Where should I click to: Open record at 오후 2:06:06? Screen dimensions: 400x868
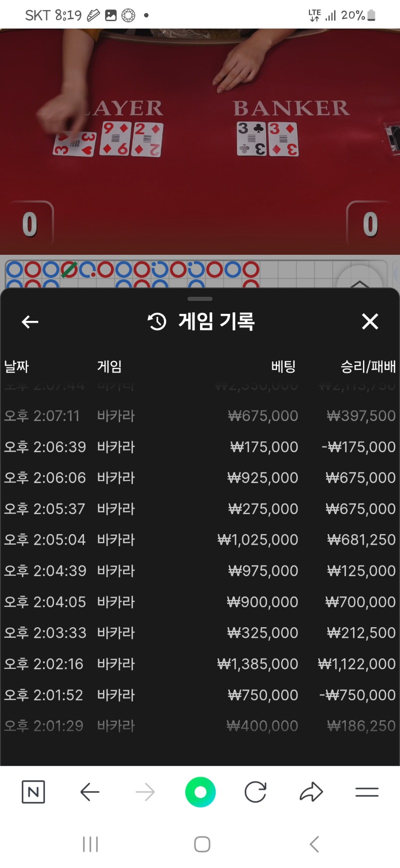point(200,478)
